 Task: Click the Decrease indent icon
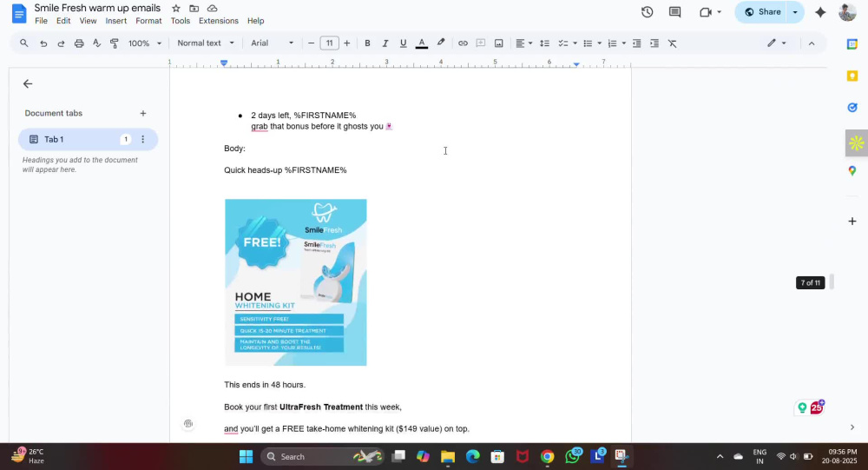point(636,43)
